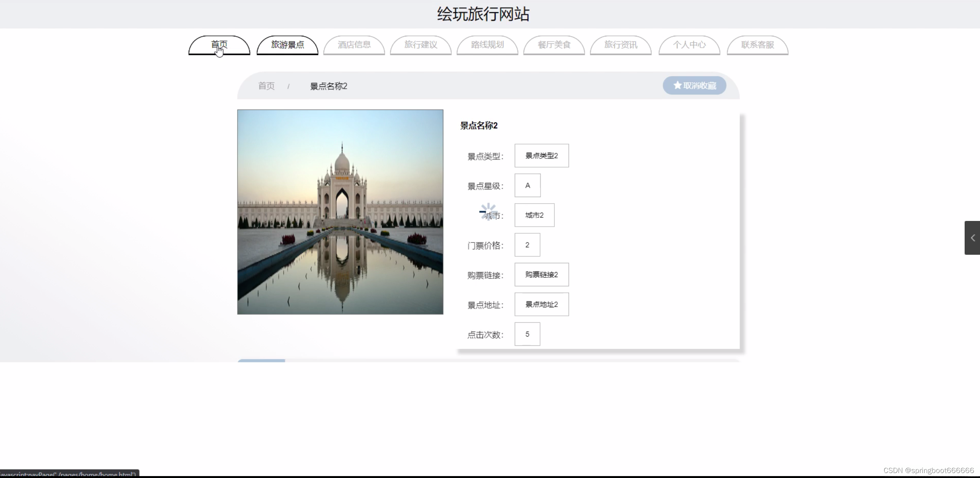Click the 景点类型2 value box
The height and width of the screenshot is (478, 980).
(542, 156)
